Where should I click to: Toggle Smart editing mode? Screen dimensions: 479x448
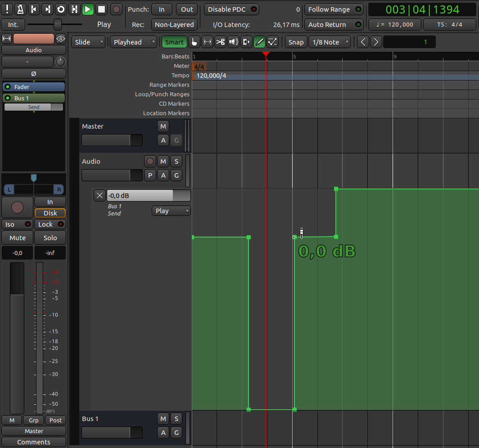tap(174, 42)
